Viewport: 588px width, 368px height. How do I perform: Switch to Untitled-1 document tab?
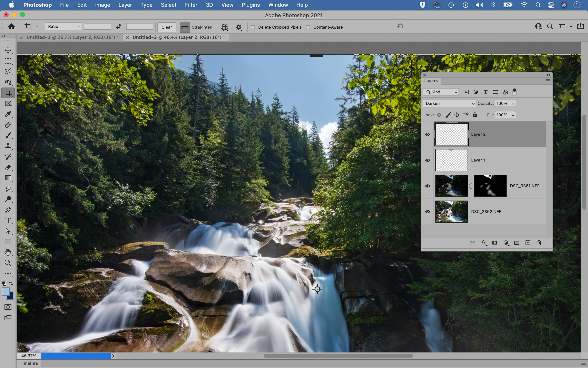(72, 37)
